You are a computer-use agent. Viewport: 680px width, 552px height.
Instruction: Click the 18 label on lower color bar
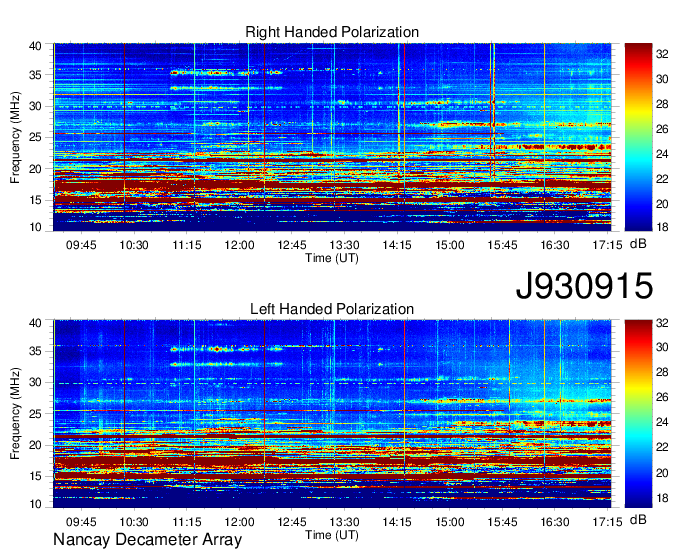662,498
